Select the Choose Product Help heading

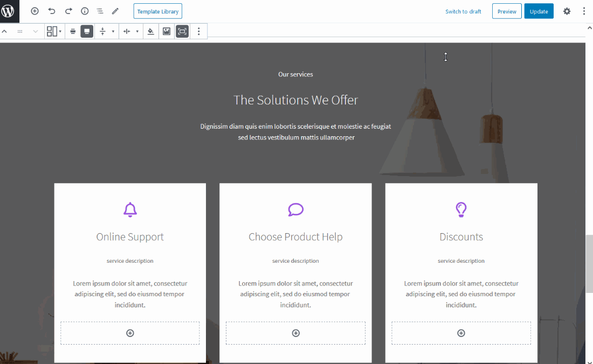tap(295, 237)
